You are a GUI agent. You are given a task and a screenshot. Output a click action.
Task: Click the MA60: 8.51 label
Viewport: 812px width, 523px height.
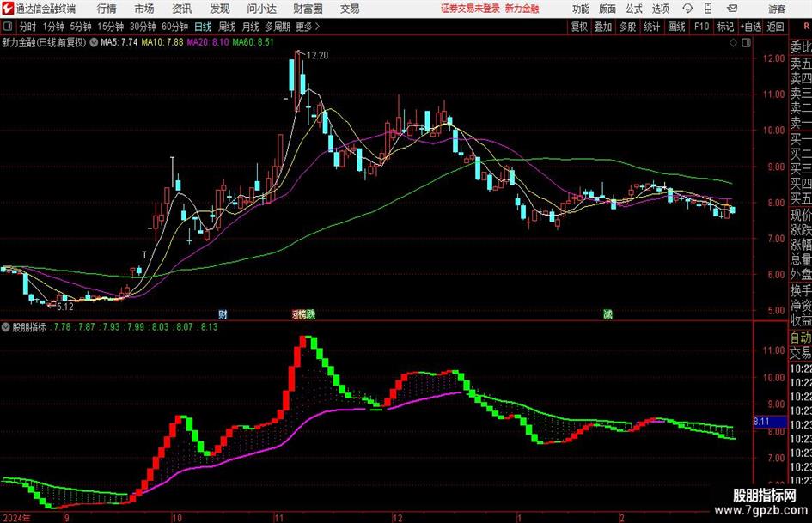(x=253, y=42)
